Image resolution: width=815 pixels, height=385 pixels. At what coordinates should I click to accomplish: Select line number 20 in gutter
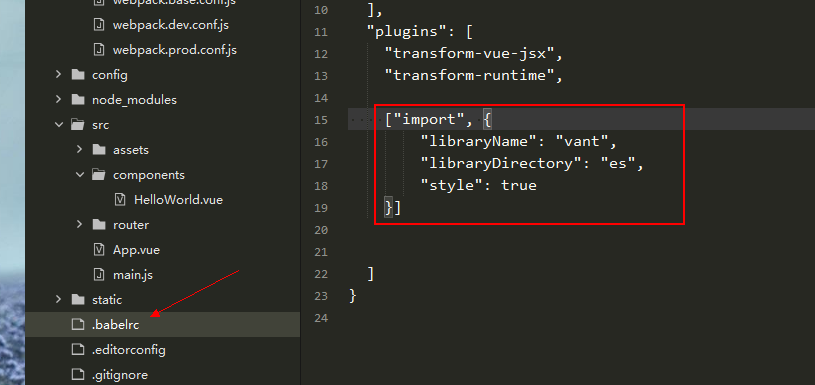pyautogui.click(x=321, y=230)
